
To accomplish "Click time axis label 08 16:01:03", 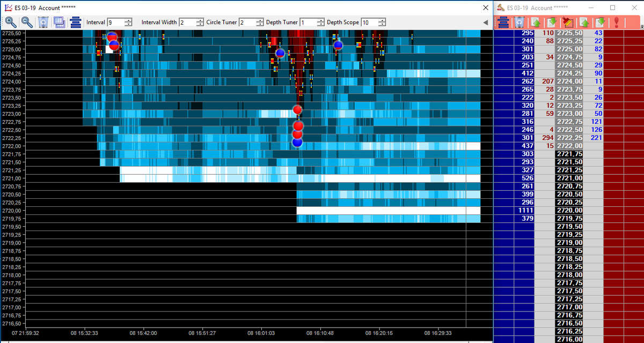I will point(262,332).
